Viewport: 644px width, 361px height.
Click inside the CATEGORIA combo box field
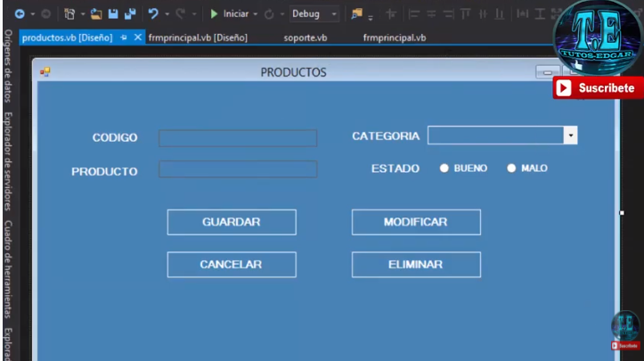[496, 135]
